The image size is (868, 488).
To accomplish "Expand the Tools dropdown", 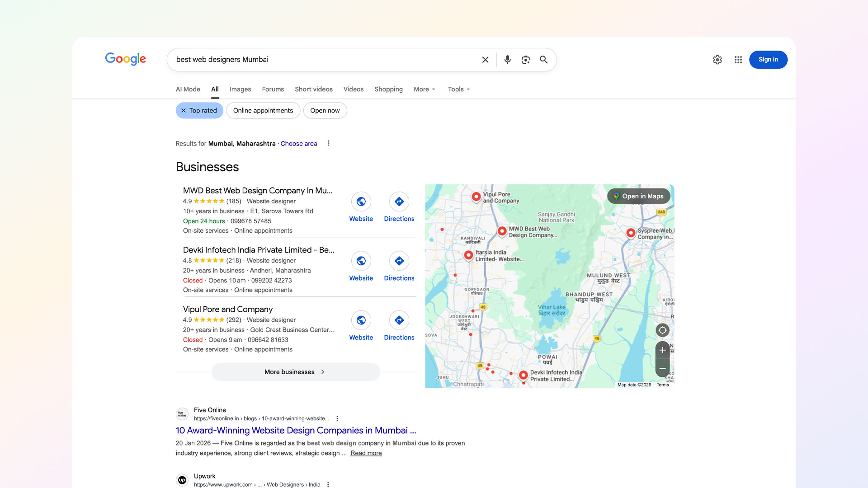I will pos(458,89).
